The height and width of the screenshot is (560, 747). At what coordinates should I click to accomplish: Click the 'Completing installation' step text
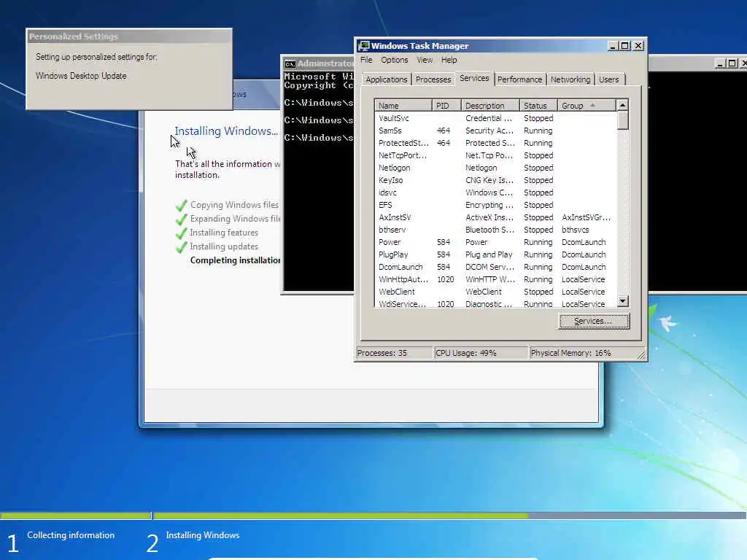point(235,260)
